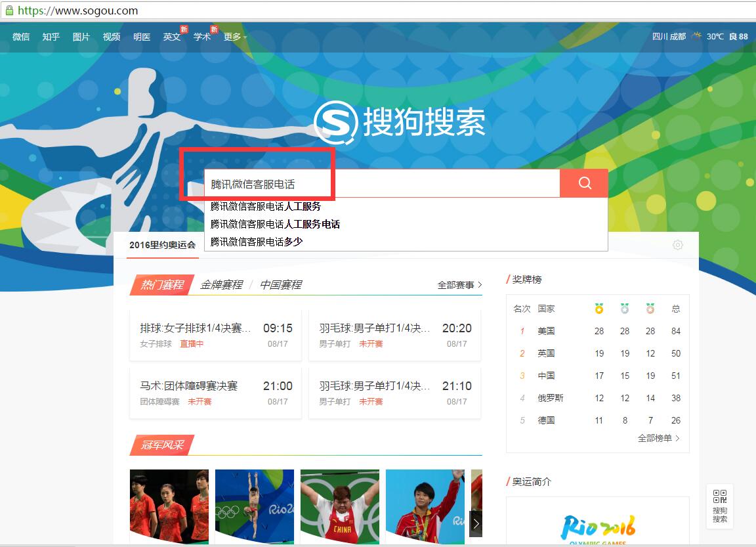The height and width of the screenshot is (547, 756).
Task: Click the Sogou S logo
Action: click(x=335, y=123)
